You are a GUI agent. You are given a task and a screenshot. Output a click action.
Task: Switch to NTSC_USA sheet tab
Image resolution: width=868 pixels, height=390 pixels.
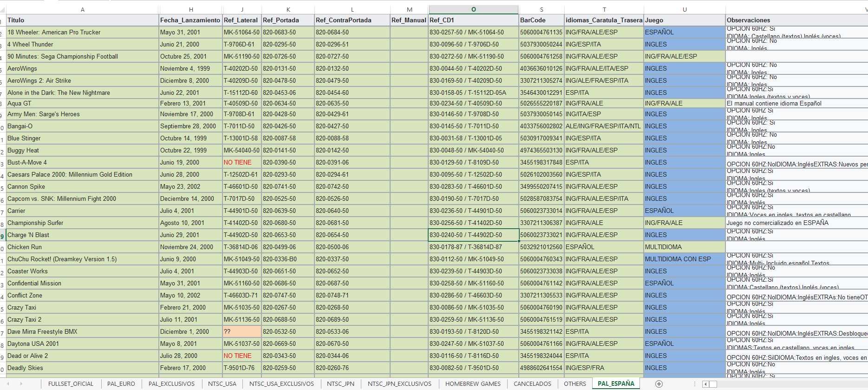222,383
